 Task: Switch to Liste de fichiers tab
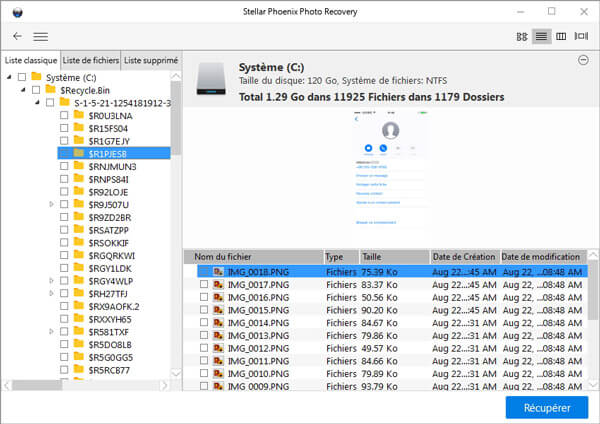pos(91,60)
